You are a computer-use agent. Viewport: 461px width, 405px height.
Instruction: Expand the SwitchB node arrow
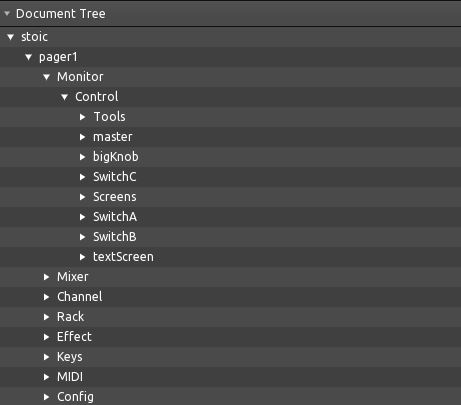(x=83, y=237)
